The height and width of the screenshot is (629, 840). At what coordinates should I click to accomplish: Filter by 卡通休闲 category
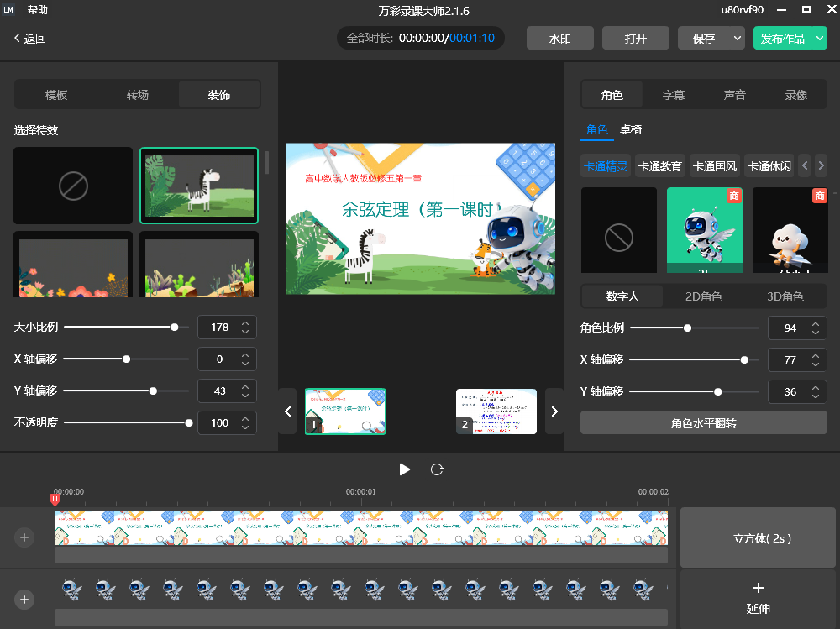pyautogui.click(x=769, y=166)
